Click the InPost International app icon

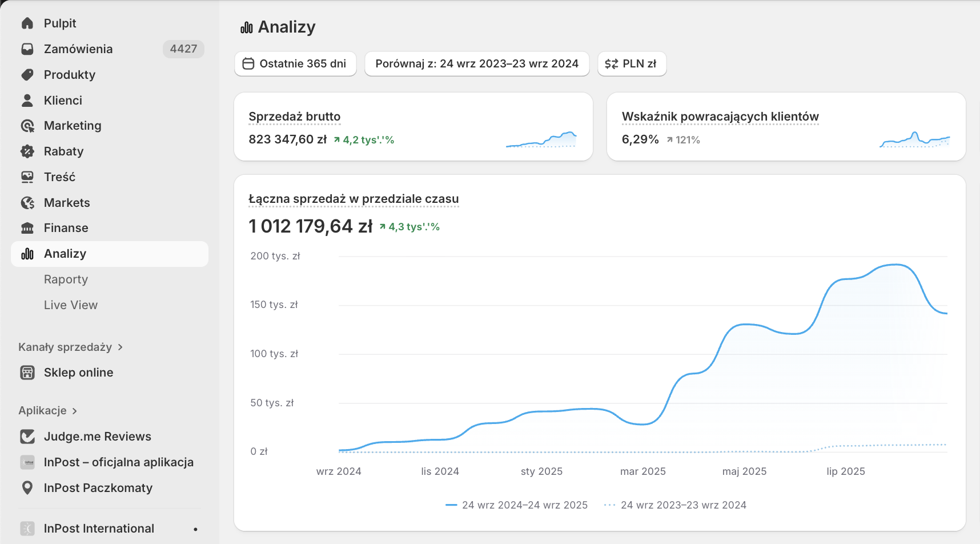27,529
